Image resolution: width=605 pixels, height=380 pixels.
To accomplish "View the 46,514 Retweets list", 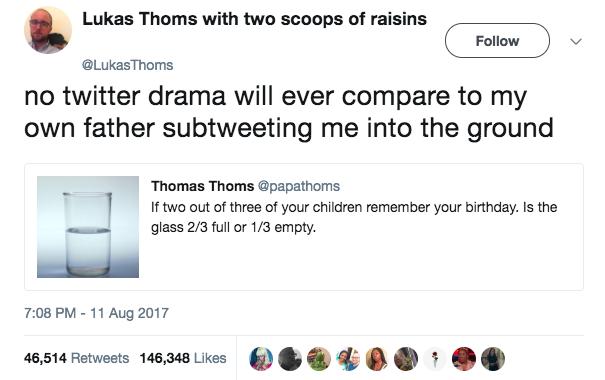I will pos(76,358).
